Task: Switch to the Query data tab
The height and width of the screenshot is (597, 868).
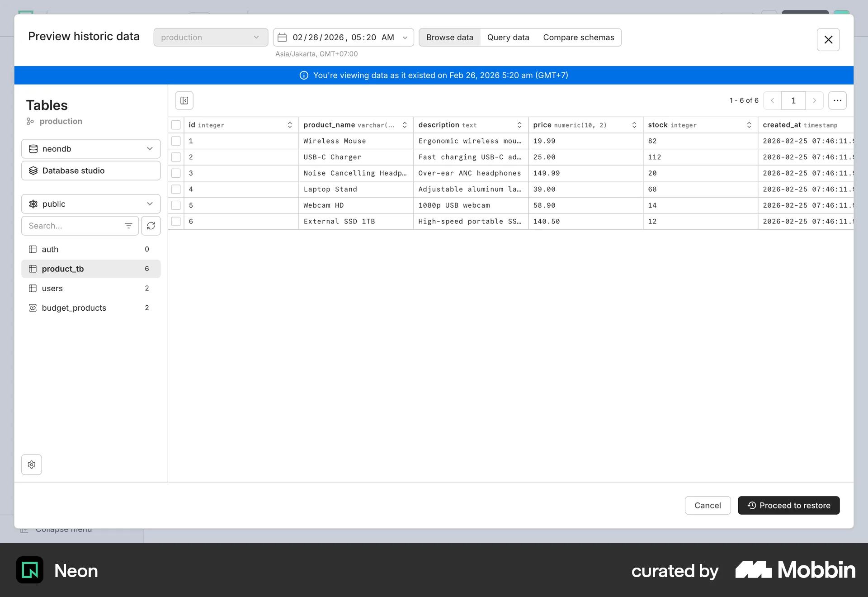Action: (x=508, y=38)
